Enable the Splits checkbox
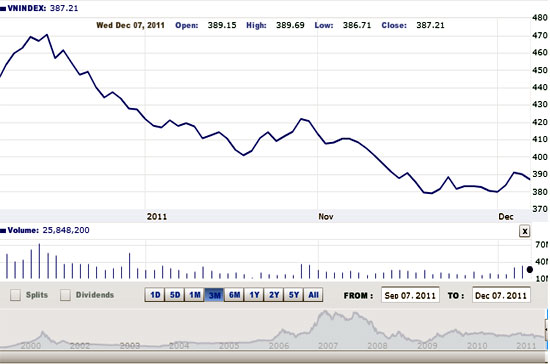 point(15,295)
